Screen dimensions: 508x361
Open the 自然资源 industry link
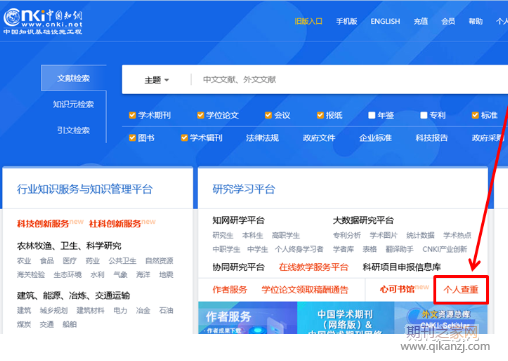159,261
